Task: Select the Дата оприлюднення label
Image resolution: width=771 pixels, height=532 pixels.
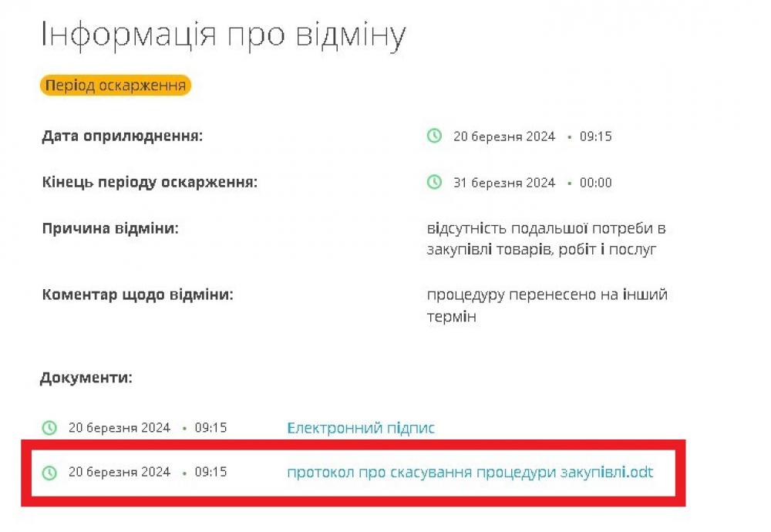Action: 122,136
